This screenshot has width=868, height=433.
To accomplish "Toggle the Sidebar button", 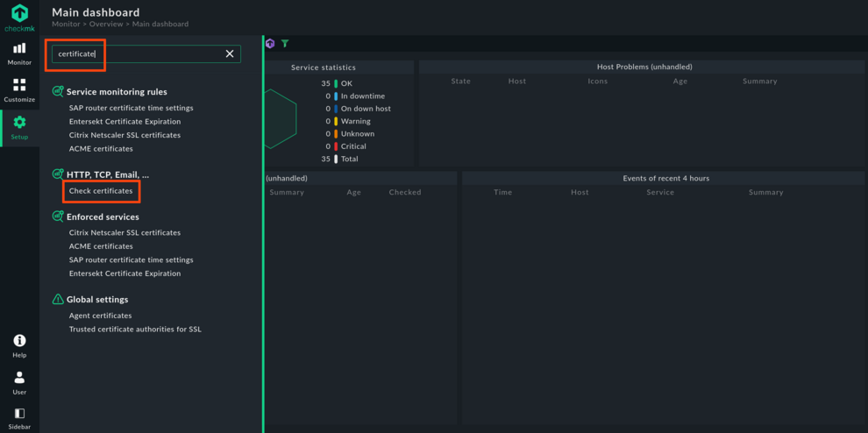I will (x=19, y=417).
